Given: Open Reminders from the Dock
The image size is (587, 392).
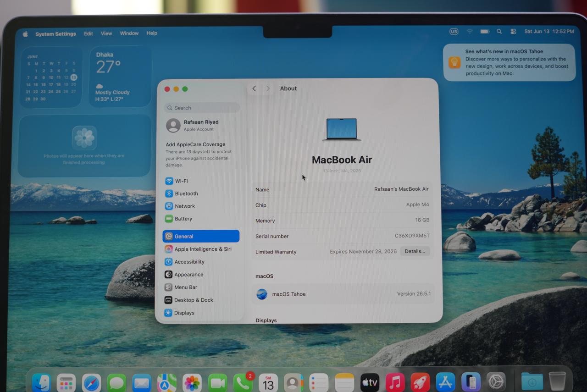Looking at the screenshot, I should click(319, 382).
